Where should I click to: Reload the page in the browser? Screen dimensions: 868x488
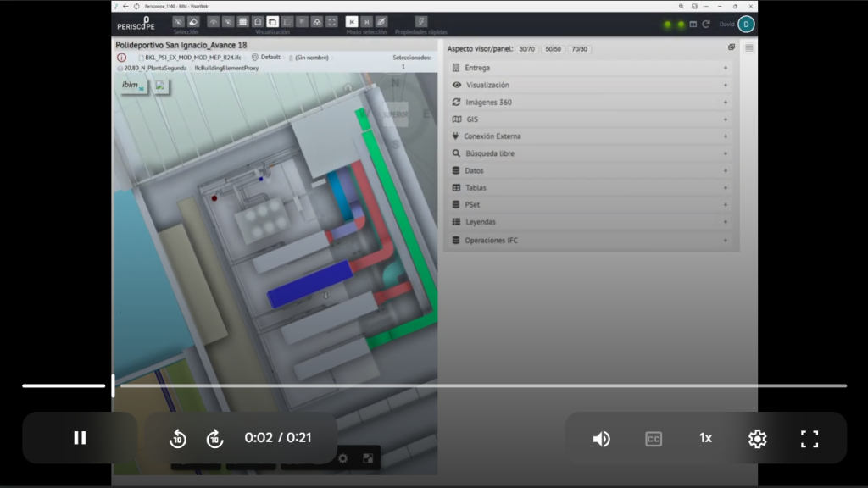point(136,6)
